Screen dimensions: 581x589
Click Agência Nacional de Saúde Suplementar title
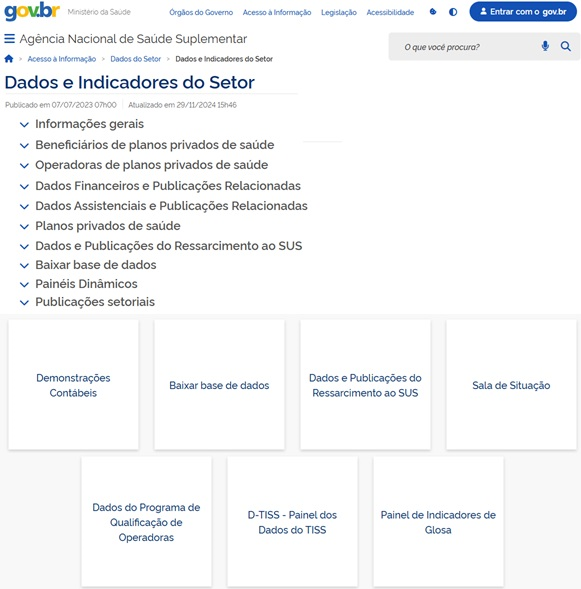tap(133, 39)
